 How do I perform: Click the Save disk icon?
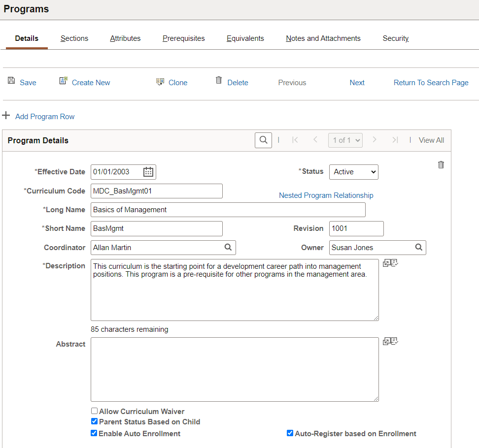[11, 81]
